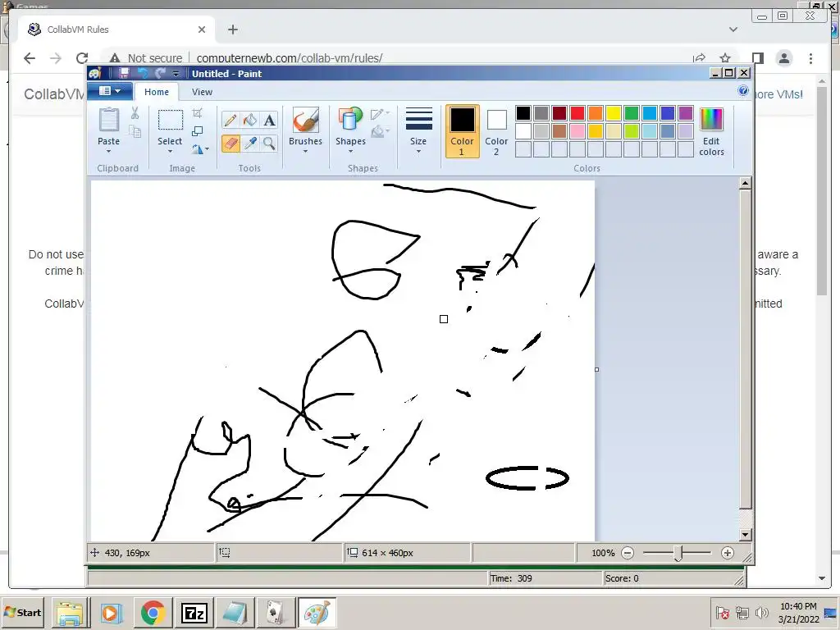The height and width of the screenshot is (630, 840).
Task: Click the zoom slider thumb
Action: tap(678, 554)
